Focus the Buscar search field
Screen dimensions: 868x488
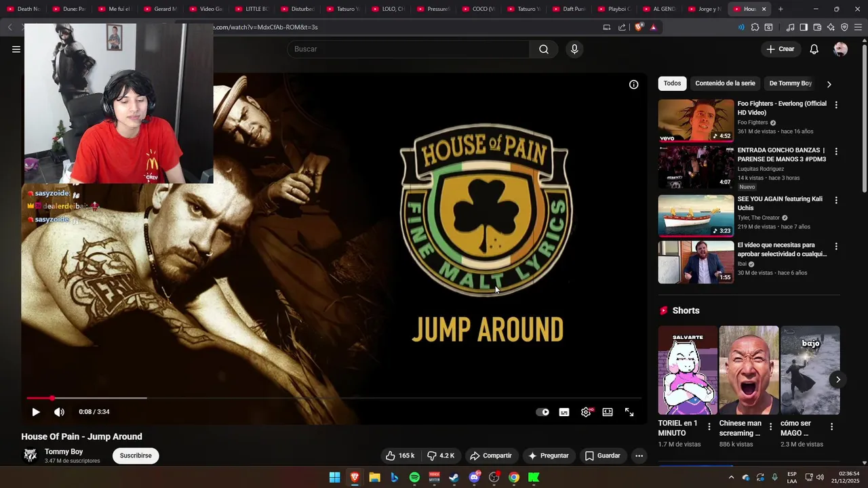408,49
